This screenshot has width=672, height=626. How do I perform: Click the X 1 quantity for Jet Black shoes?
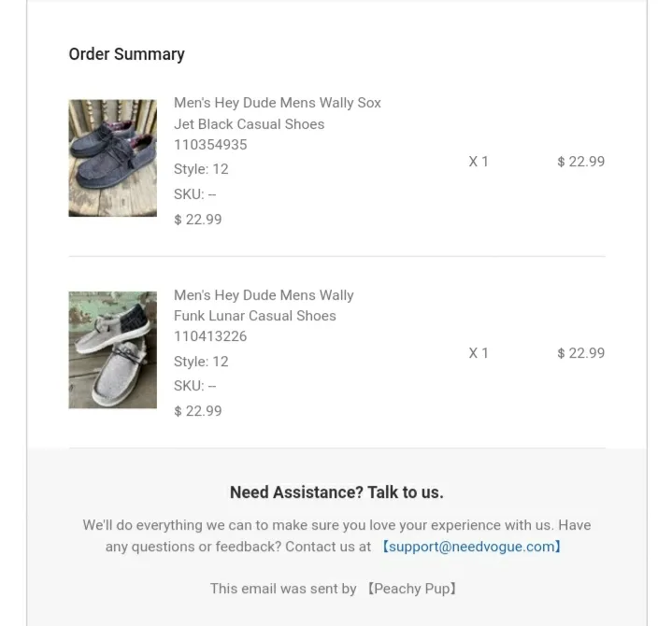479,162
